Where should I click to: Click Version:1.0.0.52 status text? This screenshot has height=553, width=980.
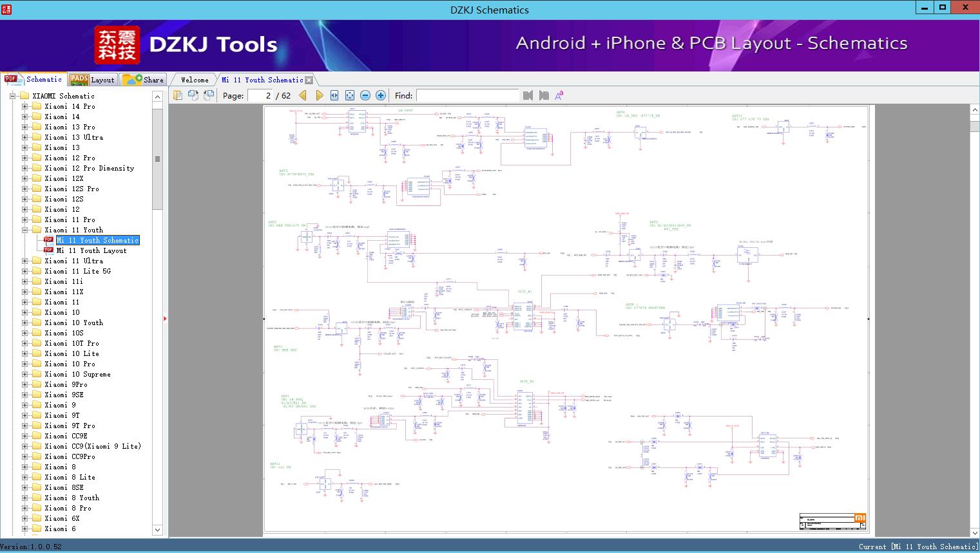pyautogui.click(x=31, y=547)
